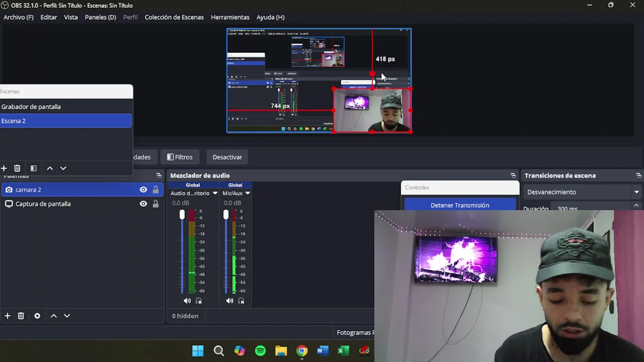Open the Paneles (D) menu
The width and height of the screenshot is (644, 362).
point(101,17)
